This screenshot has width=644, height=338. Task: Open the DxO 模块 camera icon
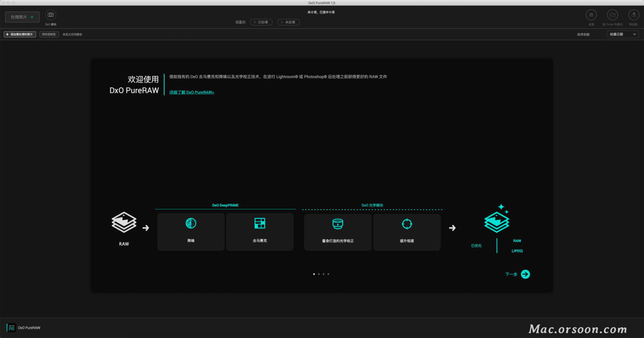(51, 15)
